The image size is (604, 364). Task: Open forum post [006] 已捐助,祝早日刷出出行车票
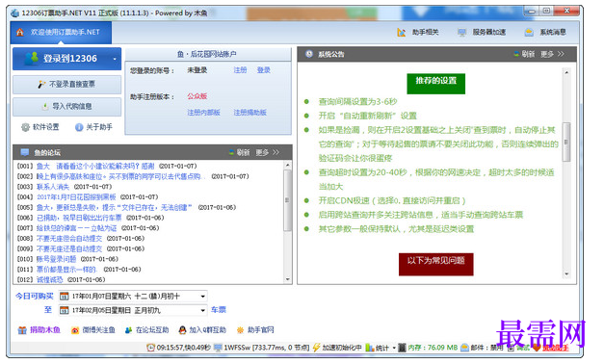point(79,218)
